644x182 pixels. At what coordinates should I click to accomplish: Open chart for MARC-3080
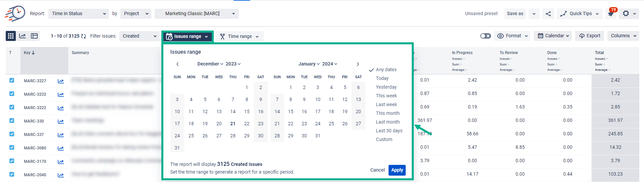point(61,148)
